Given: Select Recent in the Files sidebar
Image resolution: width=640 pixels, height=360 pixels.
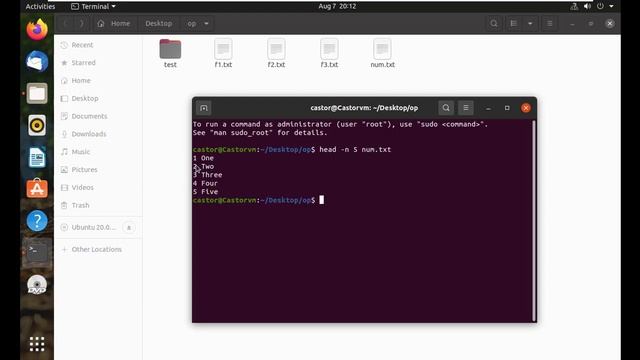Looking at the screenshot, I should point(98,45).
